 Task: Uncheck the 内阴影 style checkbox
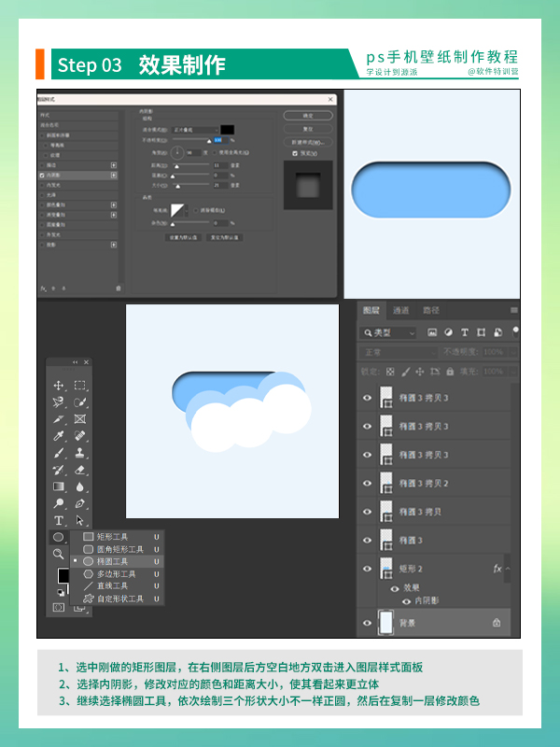(x=42, y=175)
